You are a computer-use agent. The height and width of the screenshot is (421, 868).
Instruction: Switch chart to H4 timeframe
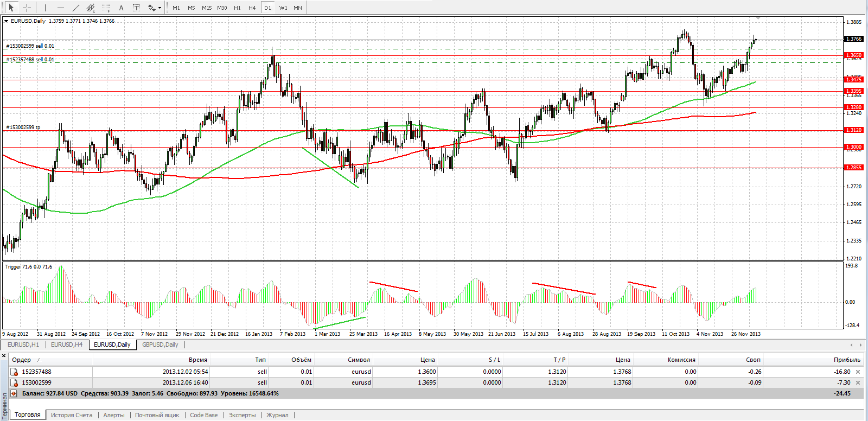252,8
